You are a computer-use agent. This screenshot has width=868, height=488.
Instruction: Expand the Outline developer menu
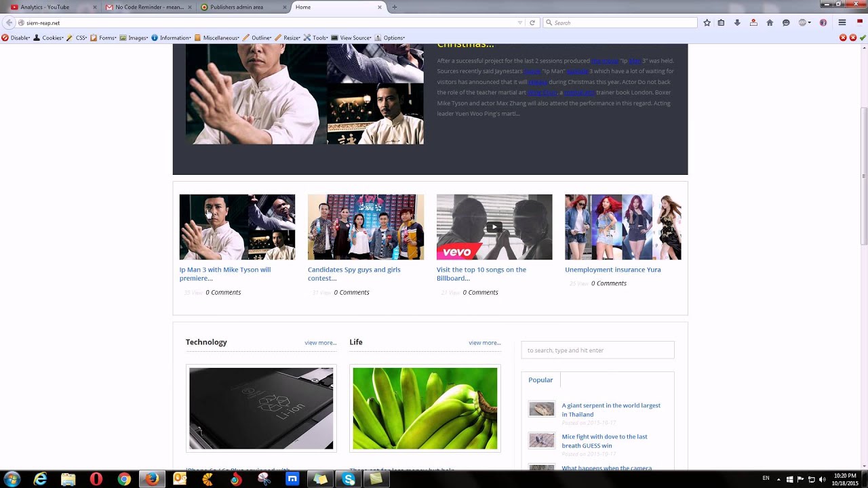(258, 38)
